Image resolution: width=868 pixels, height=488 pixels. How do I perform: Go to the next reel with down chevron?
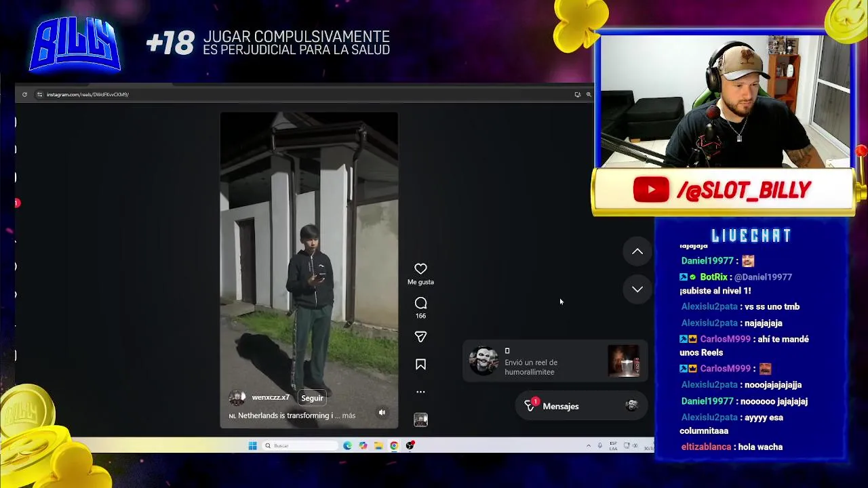(x=637, y=289)
